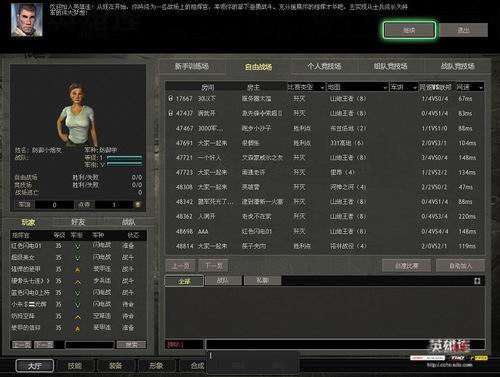Click the 房间 column header

[x=207, y=87]
